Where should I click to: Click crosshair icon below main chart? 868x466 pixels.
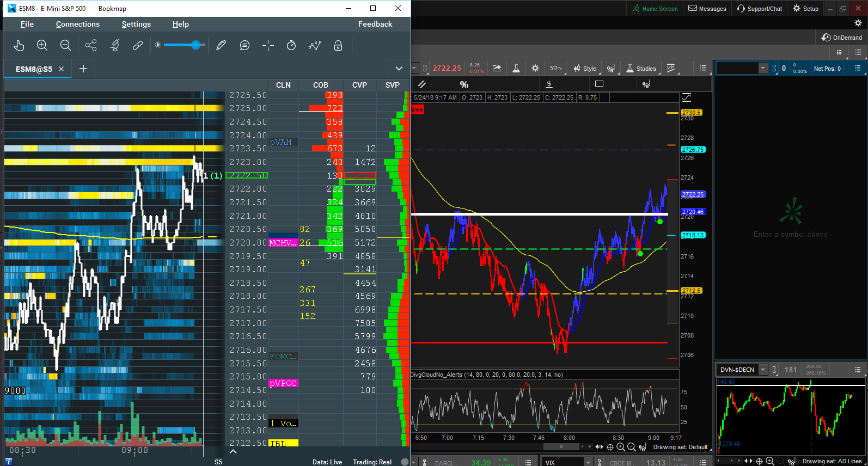pos(610,447)
